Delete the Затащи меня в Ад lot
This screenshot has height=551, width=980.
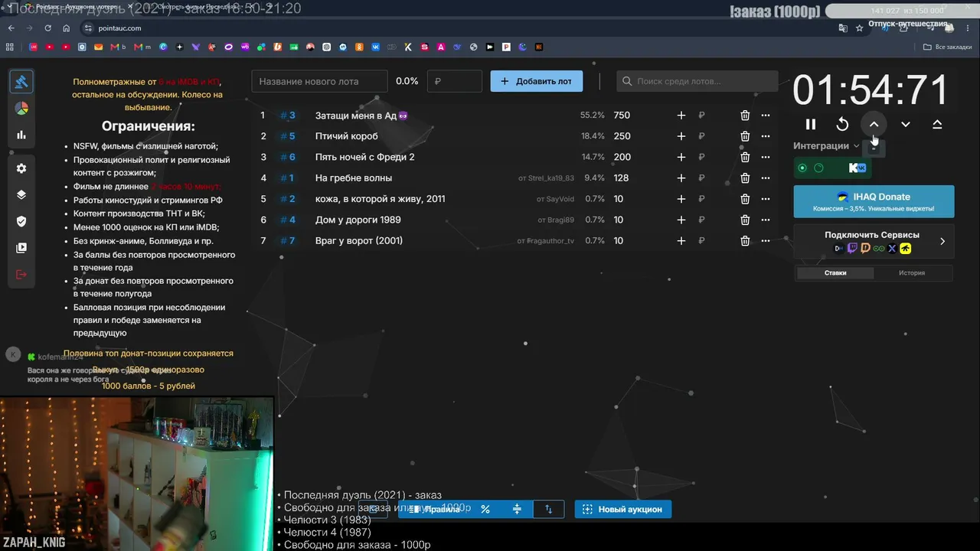click(x=745, y=116)
